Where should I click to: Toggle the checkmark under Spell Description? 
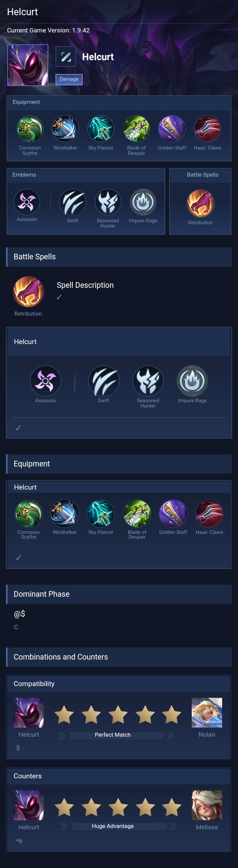59,297
